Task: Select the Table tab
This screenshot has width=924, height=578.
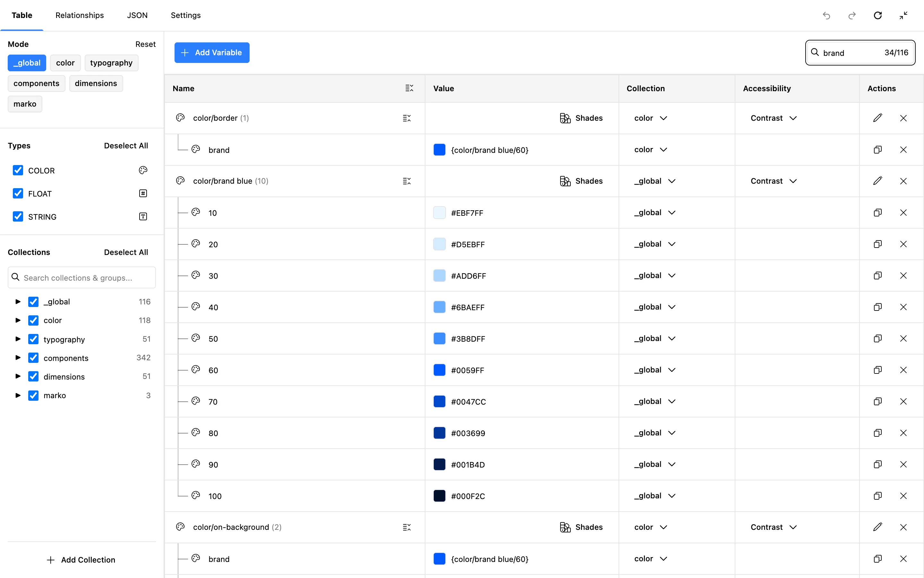Action: (x=22, y=15)
